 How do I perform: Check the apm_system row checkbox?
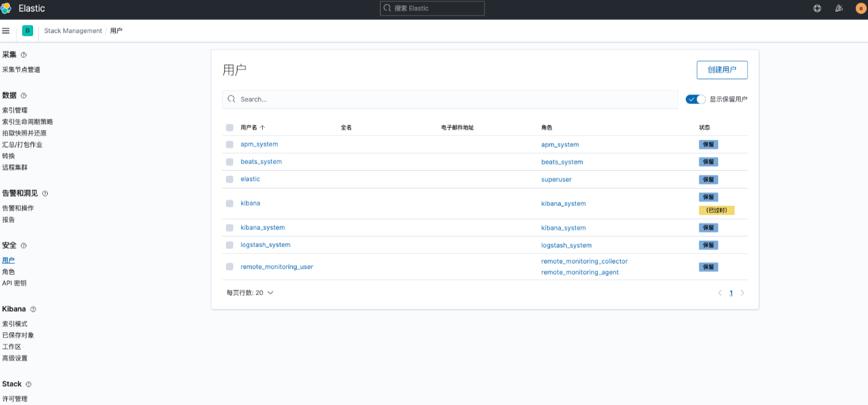pyautogui.click(x=230, y=144)
